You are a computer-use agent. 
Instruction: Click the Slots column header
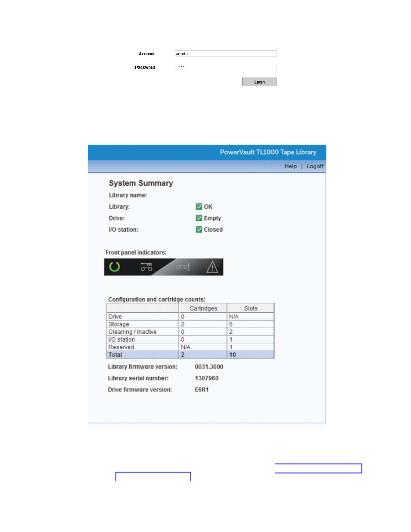[x=251, y=308]
